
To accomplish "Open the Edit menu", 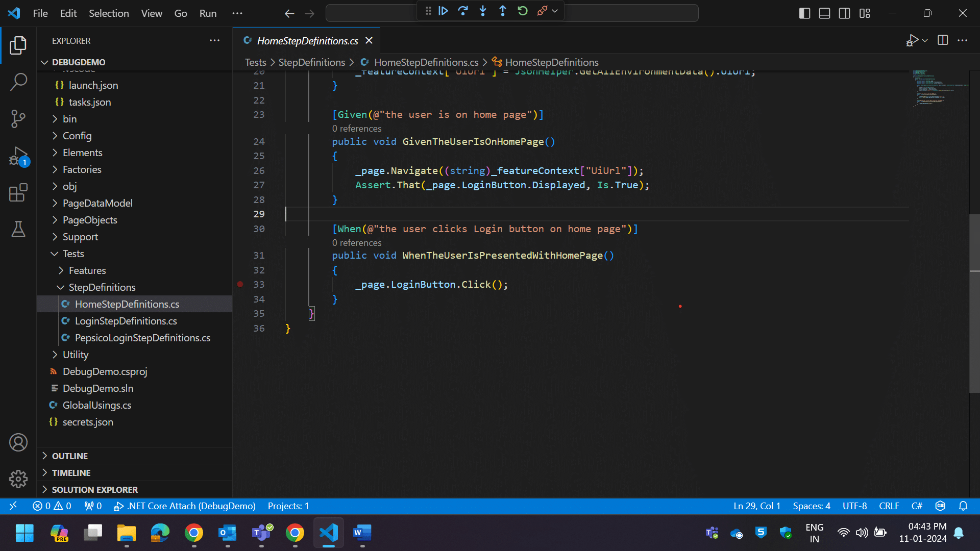I will (x=68, y=13).
